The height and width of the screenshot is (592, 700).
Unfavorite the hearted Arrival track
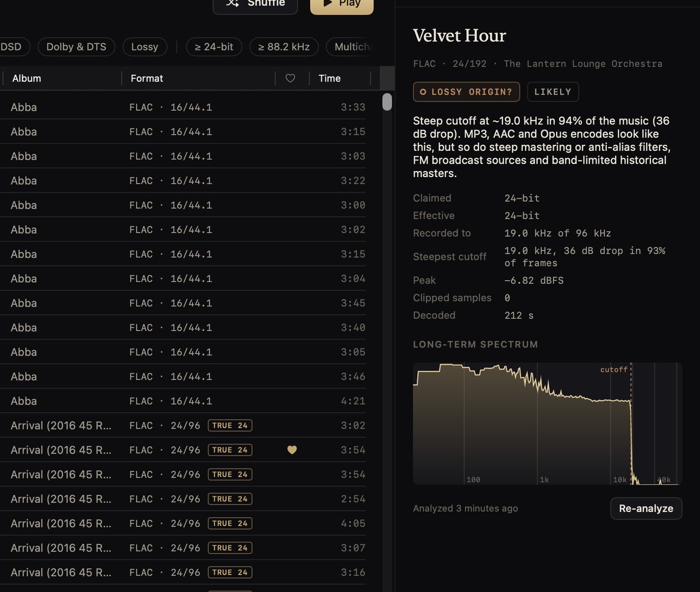(x=292, y=450)
